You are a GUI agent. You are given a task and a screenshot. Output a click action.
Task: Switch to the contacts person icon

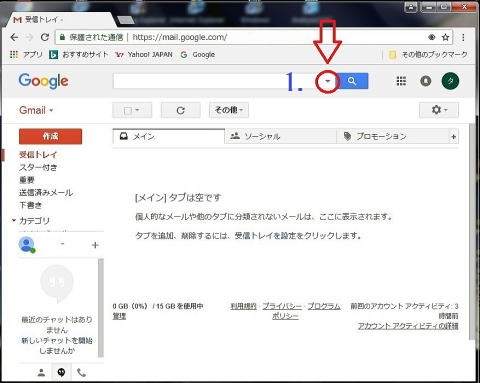point(41,373)
